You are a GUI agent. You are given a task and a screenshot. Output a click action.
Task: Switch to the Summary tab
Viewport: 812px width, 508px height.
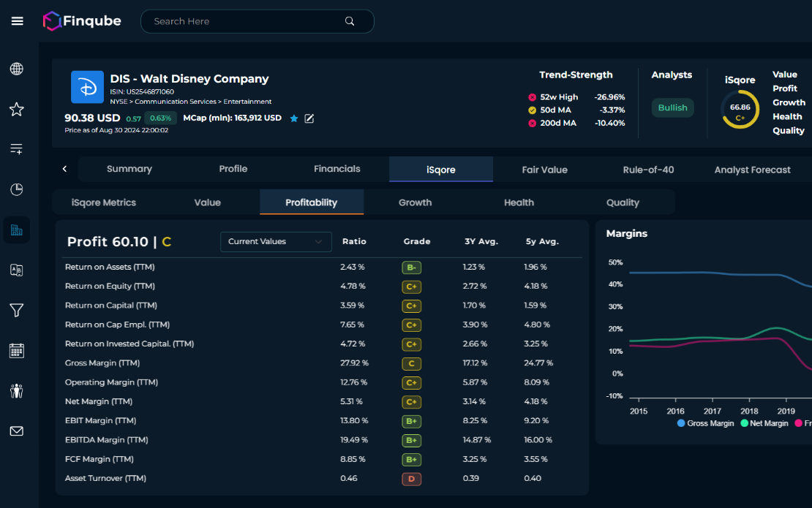(129, 169)
